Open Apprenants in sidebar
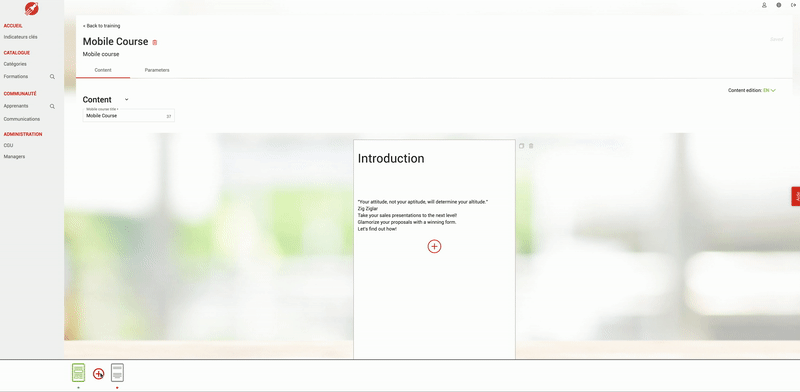Image resolution: width=800 pixels, height=392 pixels. pos(16,106)
